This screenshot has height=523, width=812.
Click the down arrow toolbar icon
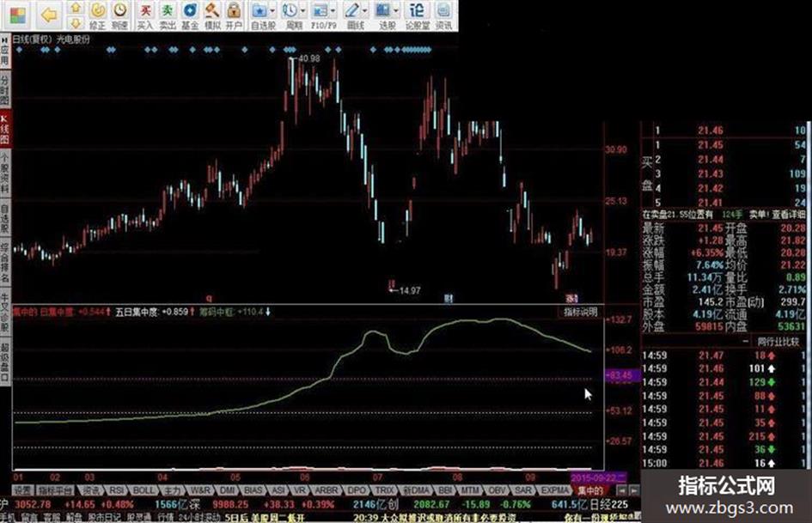point(76,23)
